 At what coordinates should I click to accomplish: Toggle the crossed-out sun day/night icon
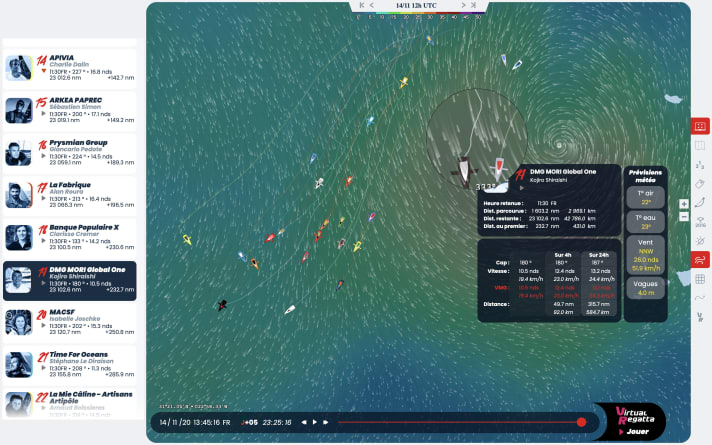coord(700,240)
